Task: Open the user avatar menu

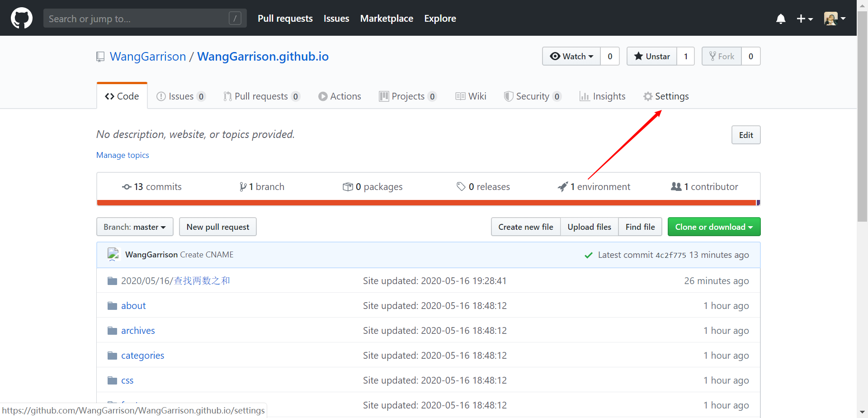Action: 835,19
